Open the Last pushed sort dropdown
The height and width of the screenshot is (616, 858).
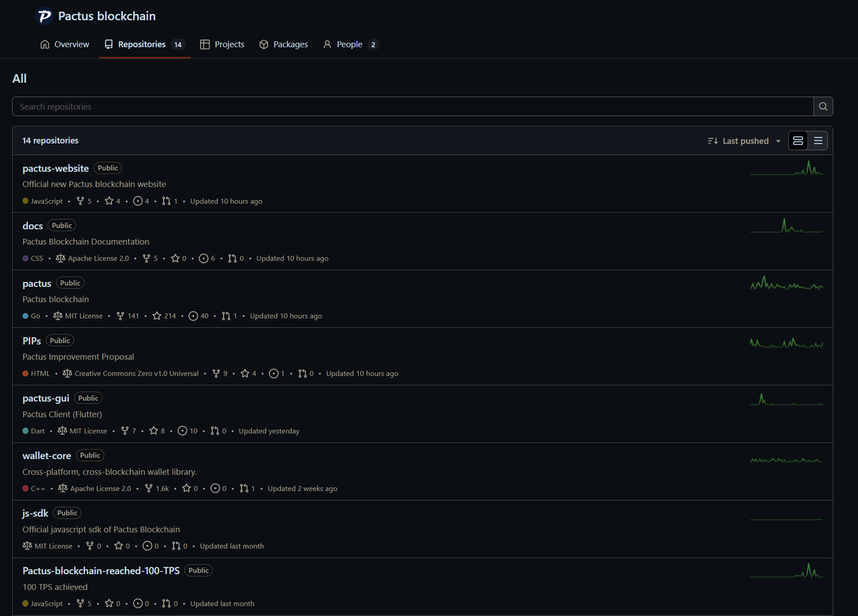pyautogui.click(x=744, y=141)
